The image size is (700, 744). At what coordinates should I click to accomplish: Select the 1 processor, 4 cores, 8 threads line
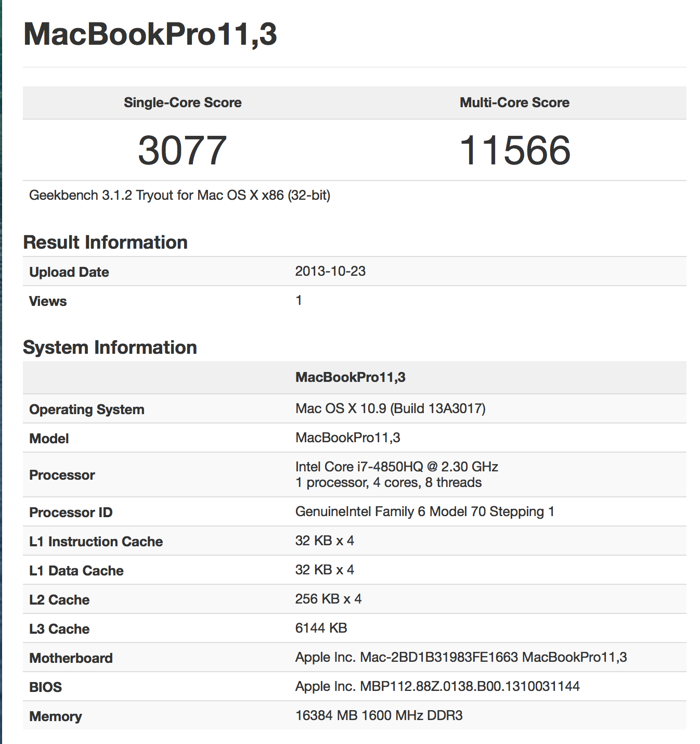point(388,482)
